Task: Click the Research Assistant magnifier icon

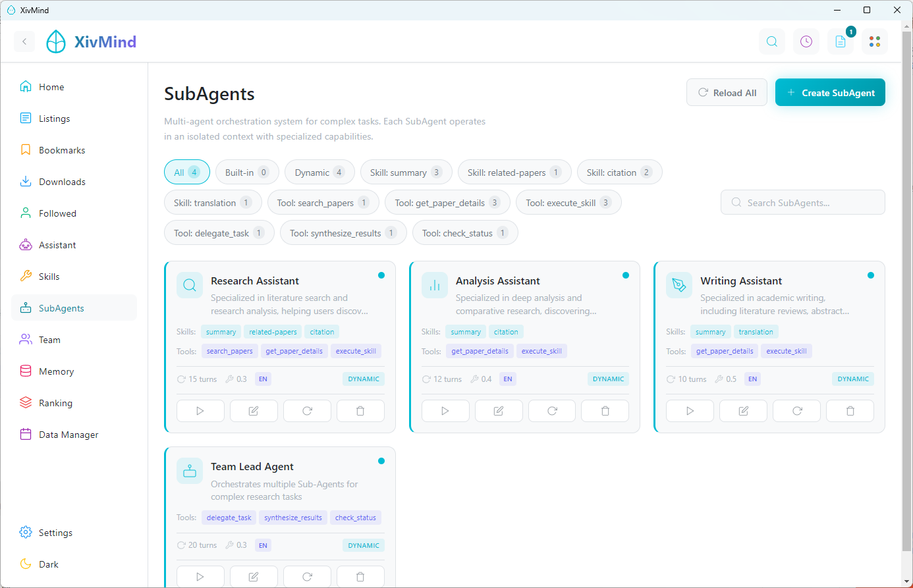Action: pos(190,285)
